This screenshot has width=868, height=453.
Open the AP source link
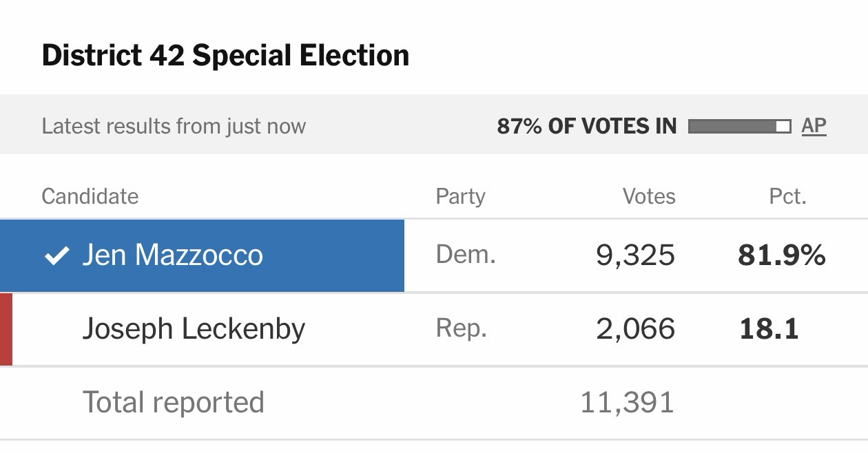[x=814, y=126]
